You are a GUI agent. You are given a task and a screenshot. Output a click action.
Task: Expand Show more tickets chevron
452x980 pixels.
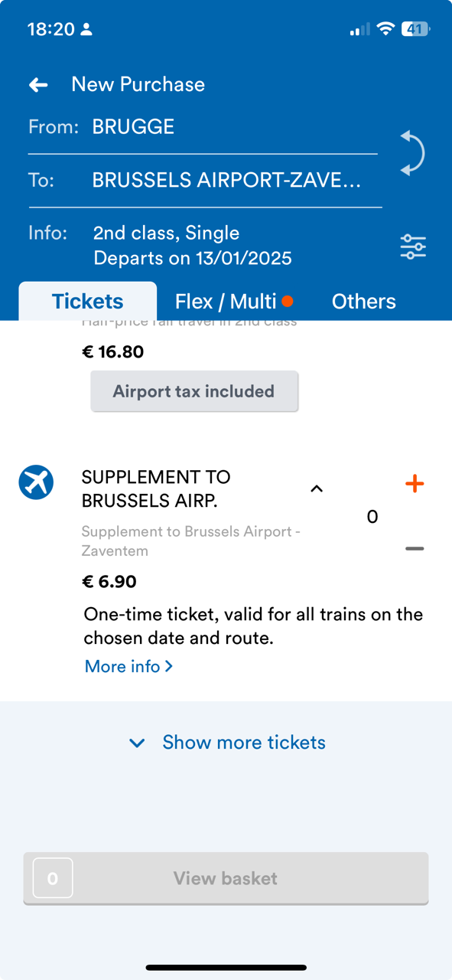coord(137,743)
